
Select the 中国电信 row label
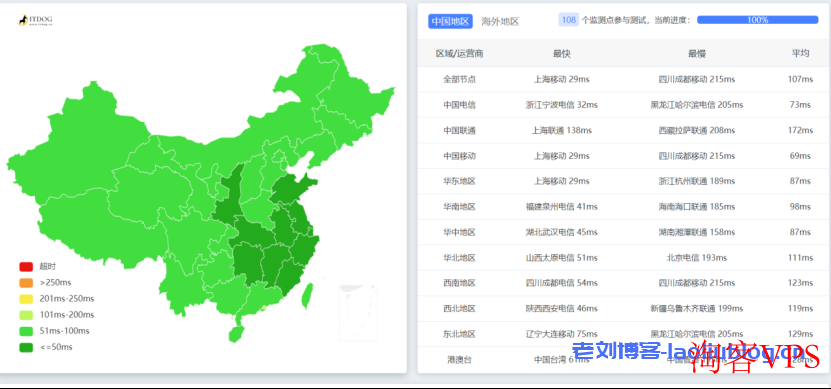[x=459, y=105]
